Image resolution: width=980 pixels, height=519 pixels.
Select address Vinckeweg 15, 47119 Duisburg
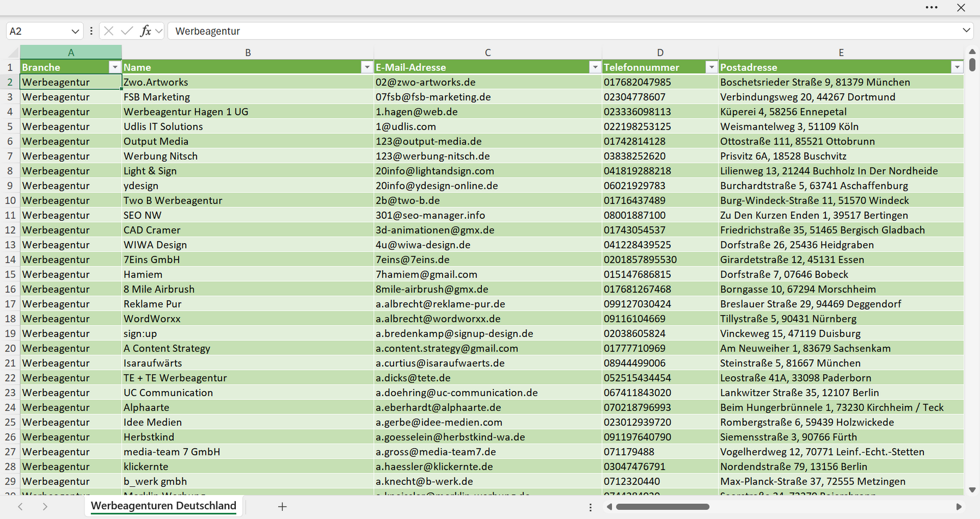click(x=841, y=333)
